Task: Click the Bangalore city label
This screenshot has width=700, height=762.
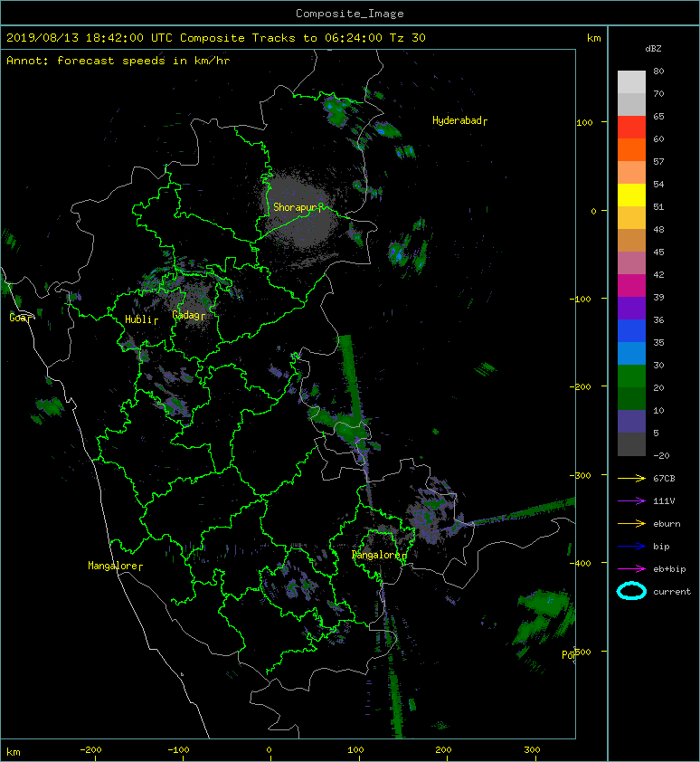Action: [376, 555]
